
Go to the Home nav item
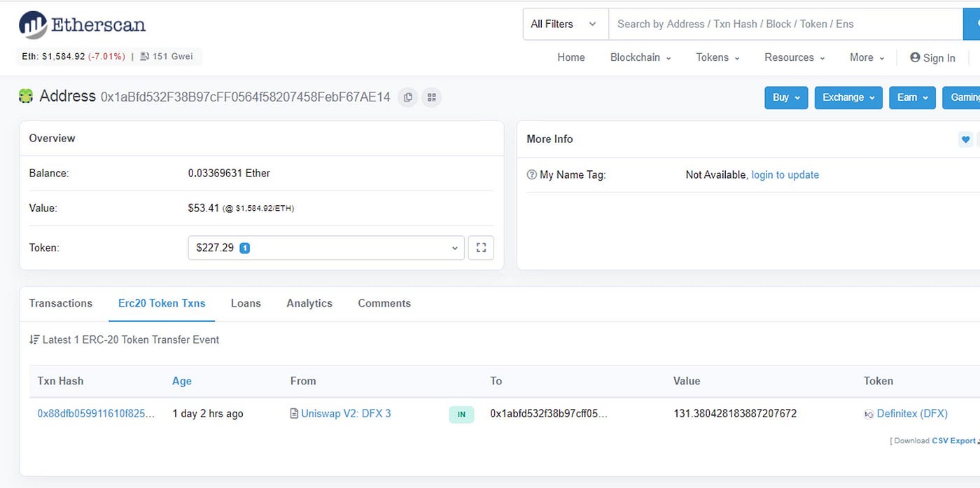coord(571,57)
